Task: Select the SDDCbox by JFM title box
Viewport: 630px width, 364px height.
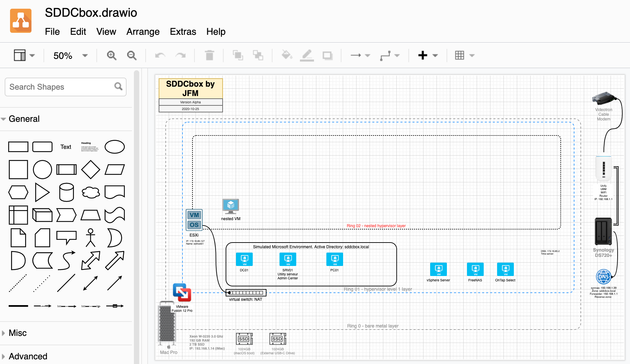Action: click(x=190, y=88)
